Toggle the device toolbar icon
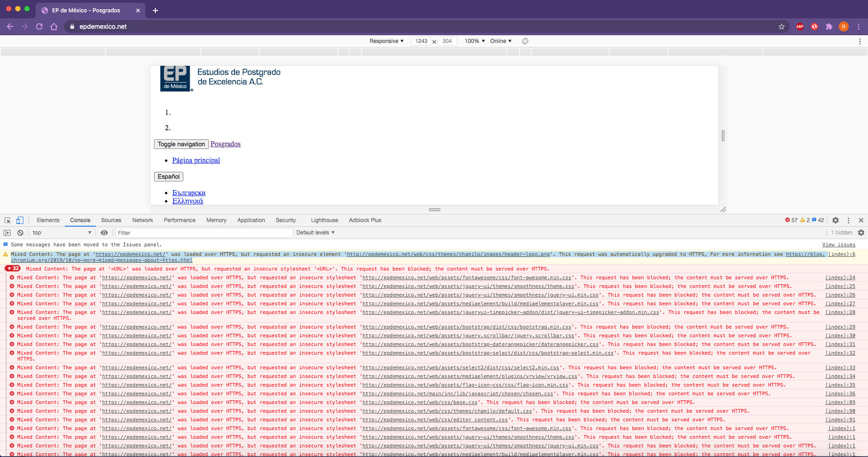The height and width of the screenshot is (457, 868). coord(20,220)
